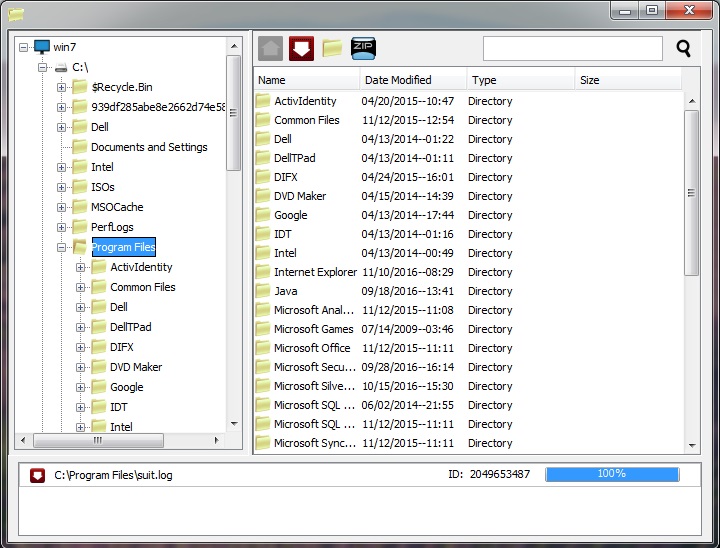720x548 pixels.
Task: Click the red download icon beside suit.log
Action: tap(37, 475)
